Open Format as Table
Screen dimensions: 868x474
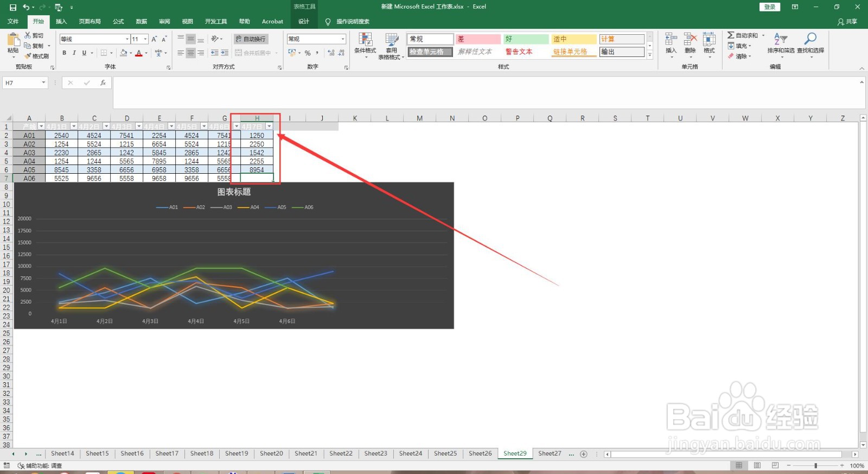pos(391,46)
